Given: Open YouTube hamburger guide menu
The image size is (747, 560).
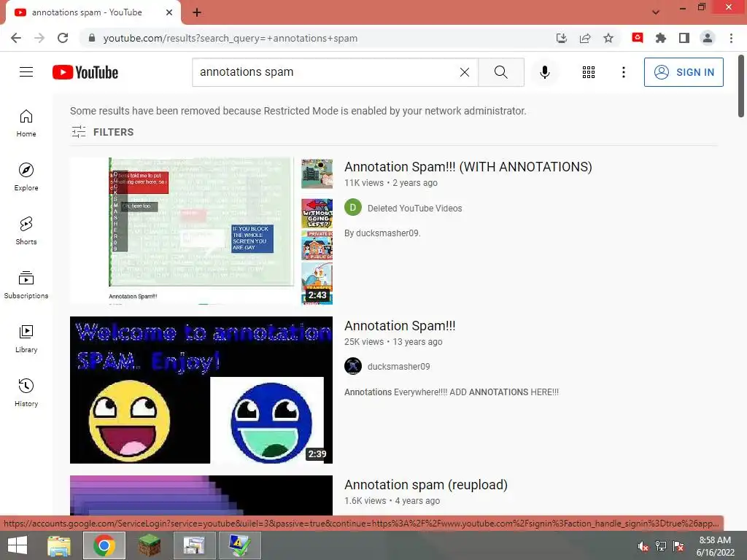Looking at the screenshot, I should click(26, 72).
